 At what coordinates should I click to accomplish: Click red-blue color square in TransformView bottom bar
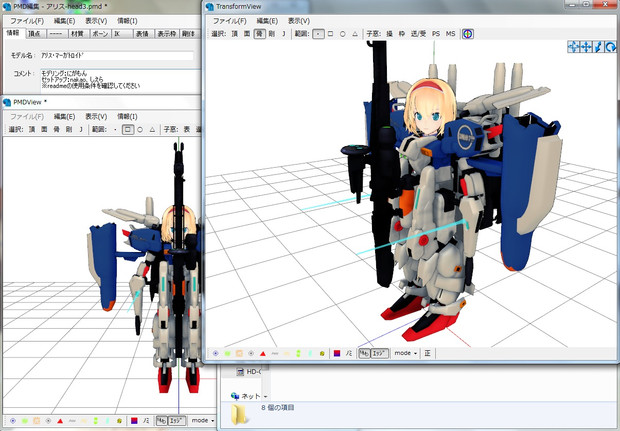click(337, 353)
